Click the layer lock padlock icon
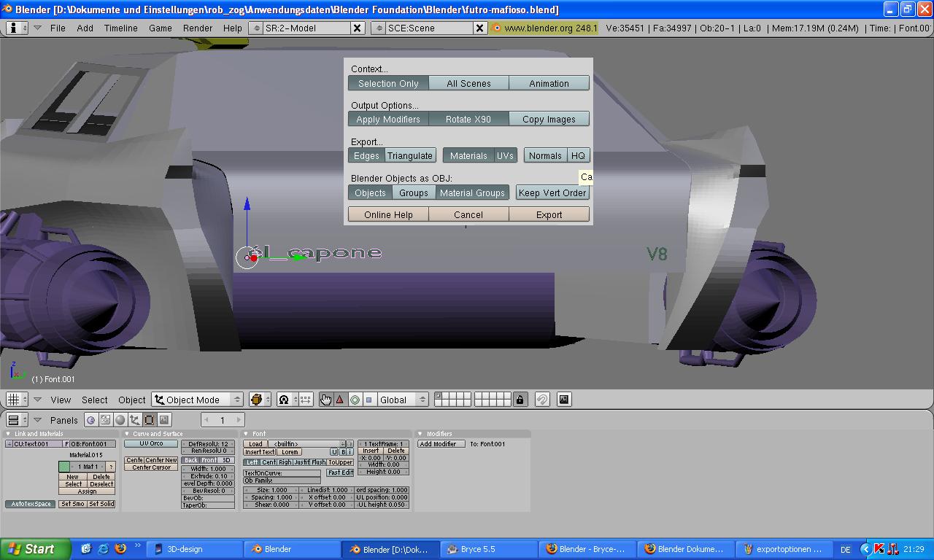This screenshot has height=560, width=934. tap(520, 400)
